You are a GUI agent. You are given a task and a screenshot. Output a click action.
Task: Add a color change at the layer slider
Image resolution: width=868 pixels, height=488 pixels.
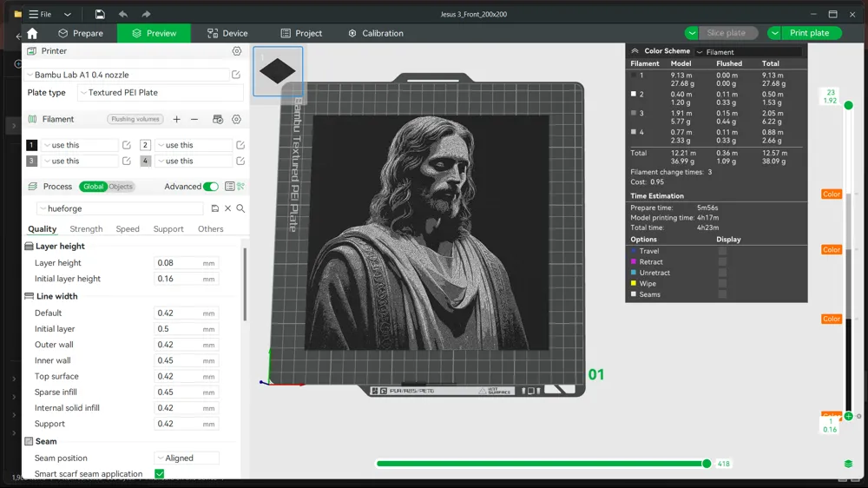pos(848,416)
